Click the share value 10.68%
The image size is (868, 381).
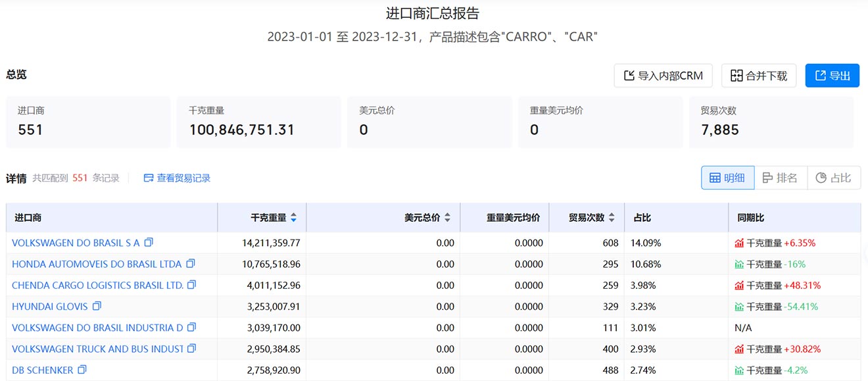[x=646, y=264]
